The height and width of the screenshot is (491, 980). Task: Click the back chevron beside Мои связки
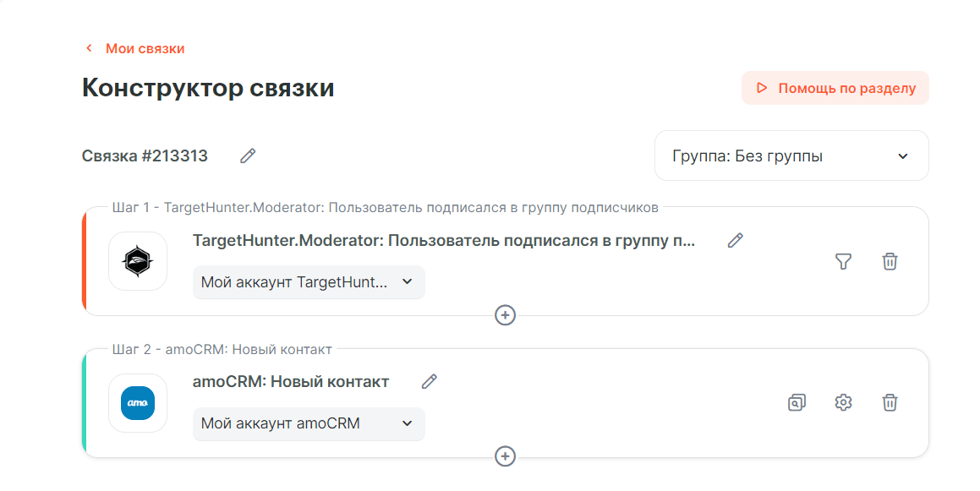pyautogui.click(x=89, y=49)
